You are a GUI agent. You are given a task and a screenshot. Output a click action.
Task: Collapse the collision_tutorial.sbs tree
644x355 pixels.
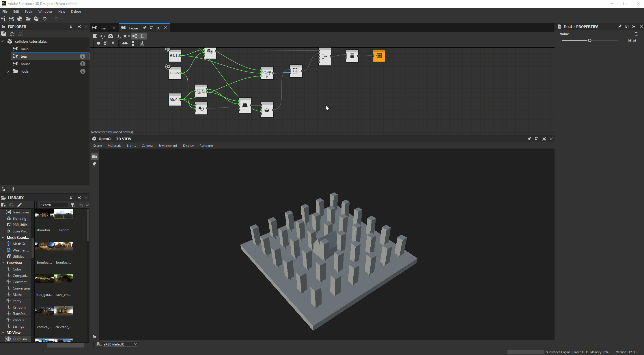coord(2,41)
